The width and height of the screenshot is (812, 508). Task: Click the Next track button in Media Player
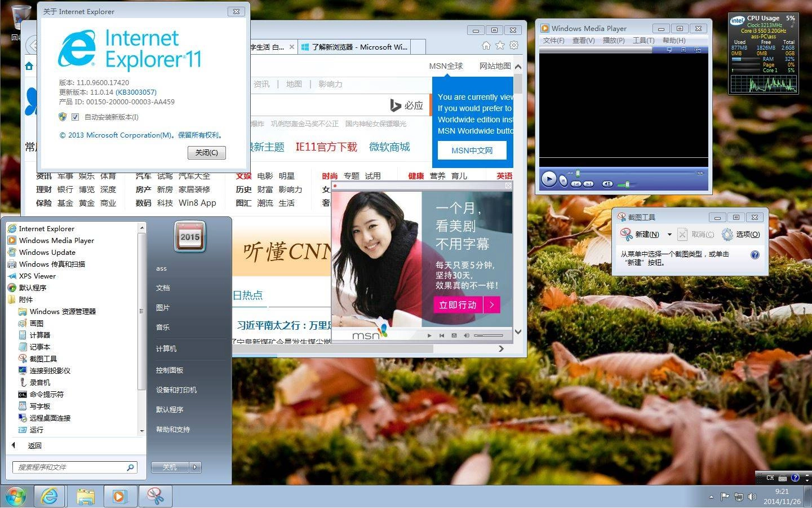pyautogui.click(x=588, y=184)
